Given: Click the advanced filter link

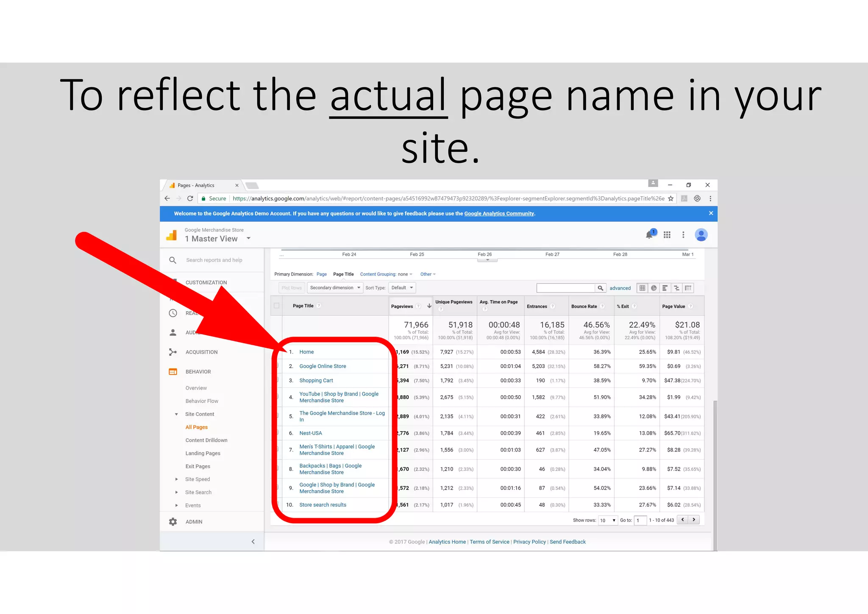Looking at the screenshot, I should click(x=620, y=288).
